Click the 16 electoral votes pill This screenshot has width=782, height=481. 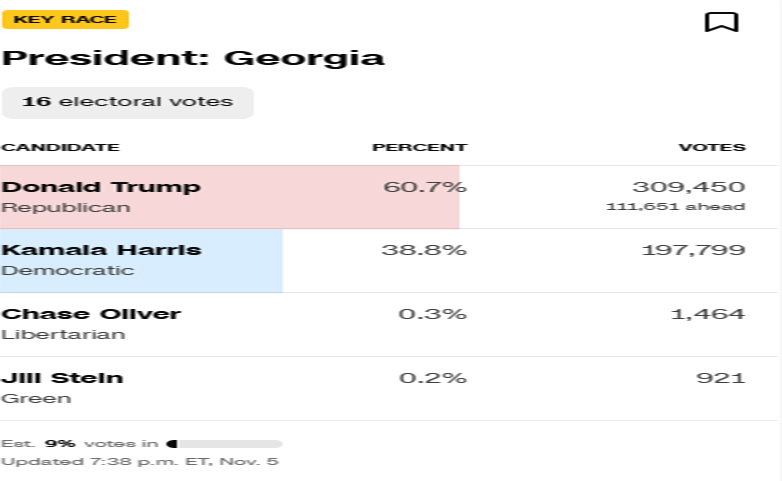click(127, 102)
